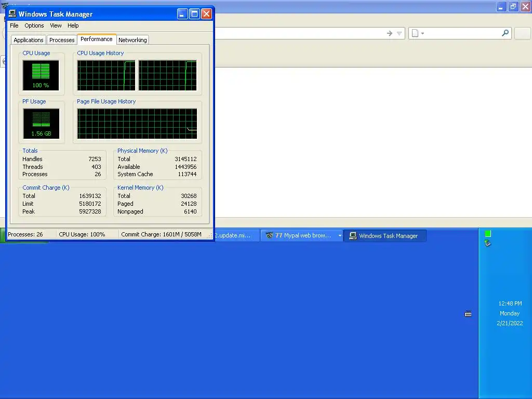Click the Task Manager title bar icon
This screenshot has width=532, height=399.
(12, 14)
